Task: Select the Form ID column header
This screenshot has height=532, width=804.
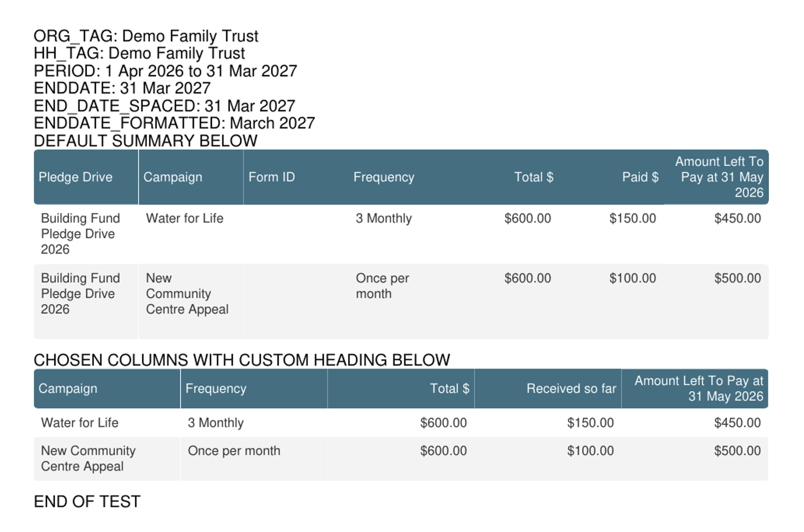Action: click(x=272, y=178)
